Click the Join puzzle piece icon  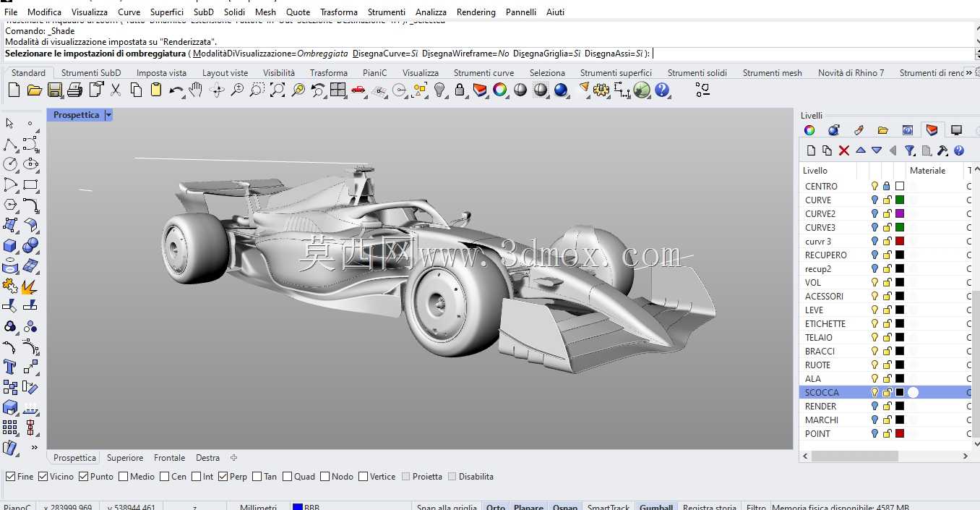click(x=10, y=286)
